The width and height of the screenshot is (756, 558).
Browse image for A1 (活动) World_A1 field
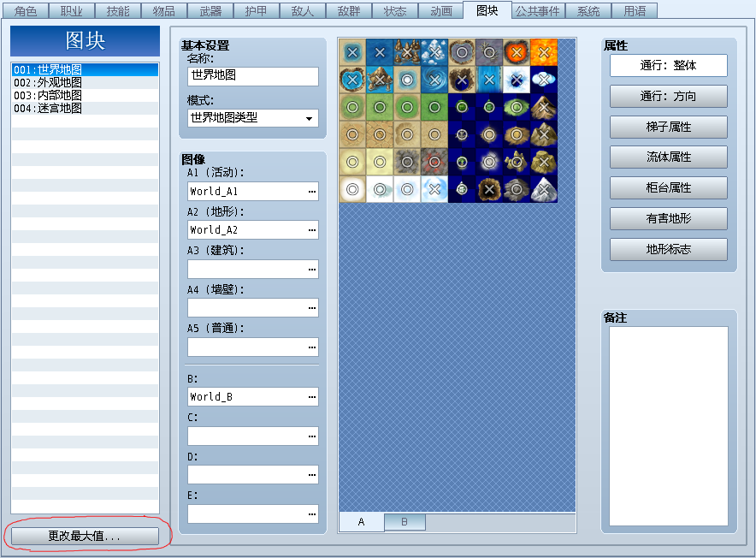[x=312, y=192]
